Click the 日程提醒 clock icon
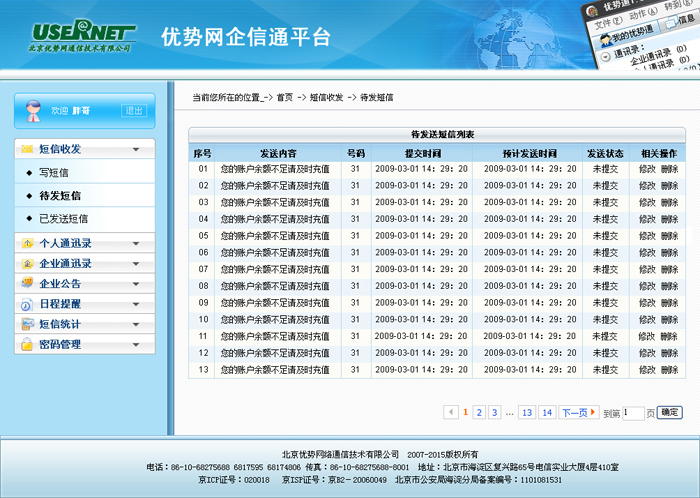 pyautogui.click(x=27, y=304)
